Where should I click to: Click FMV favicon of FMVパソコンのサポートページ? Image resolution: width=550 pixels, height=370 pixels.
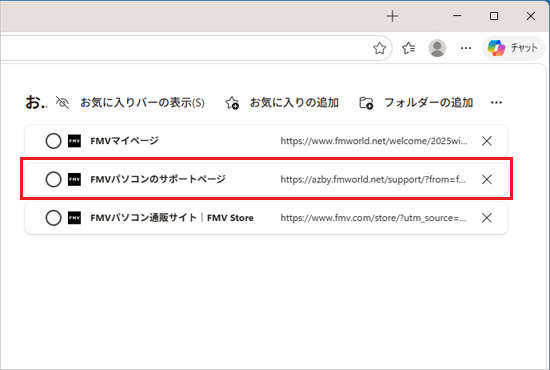(x=74, y=179)
